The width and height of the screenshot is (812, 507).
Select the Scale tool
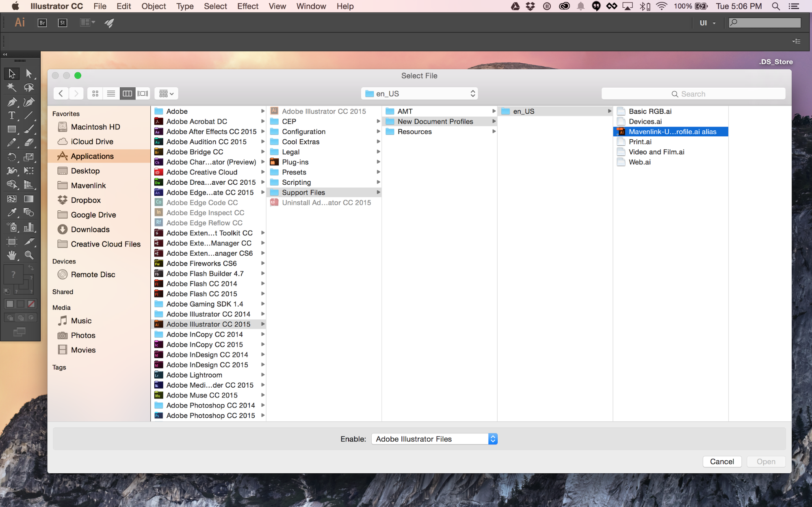click(29, 157)
